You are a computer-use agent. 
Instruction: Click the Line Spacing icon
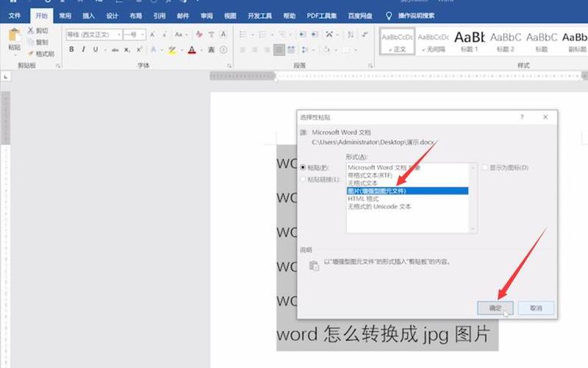pyautogui.click(x=304, y=49)
